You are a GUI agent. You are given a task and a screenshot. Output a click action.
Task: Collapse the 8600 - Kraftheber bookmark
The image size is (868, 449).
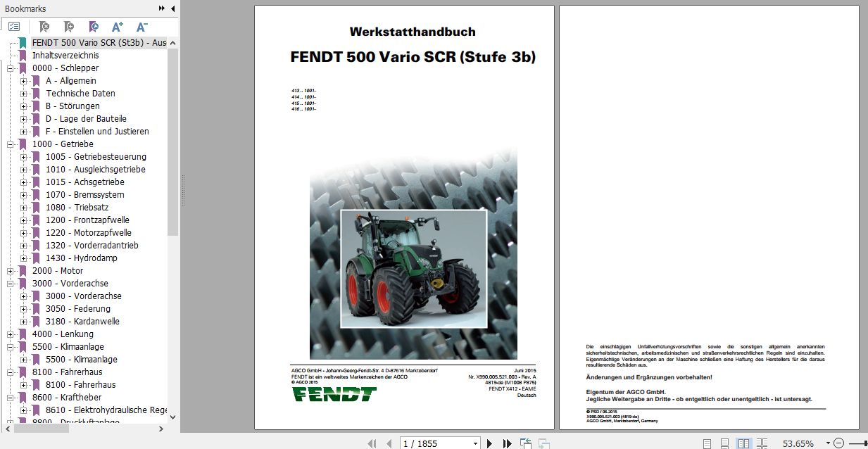coord(11,398)
